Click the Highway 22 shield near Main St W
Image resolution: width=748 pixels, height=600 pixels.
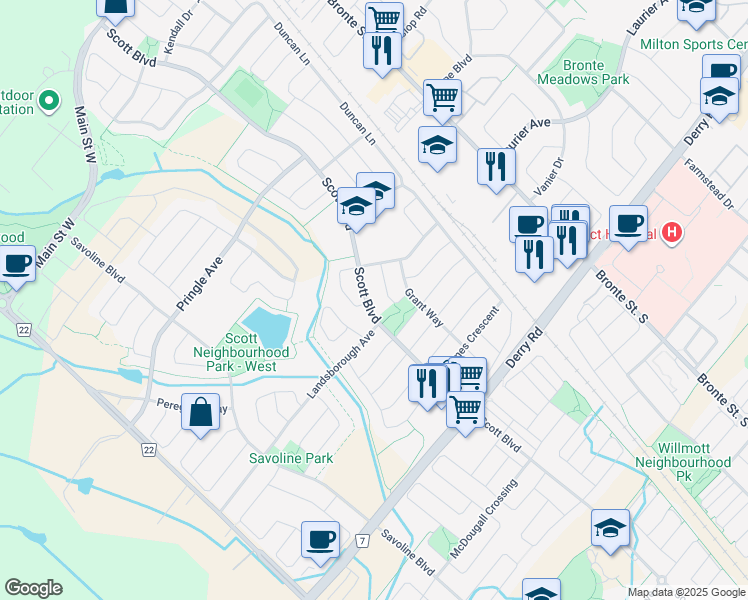click(x=24, y=330)
